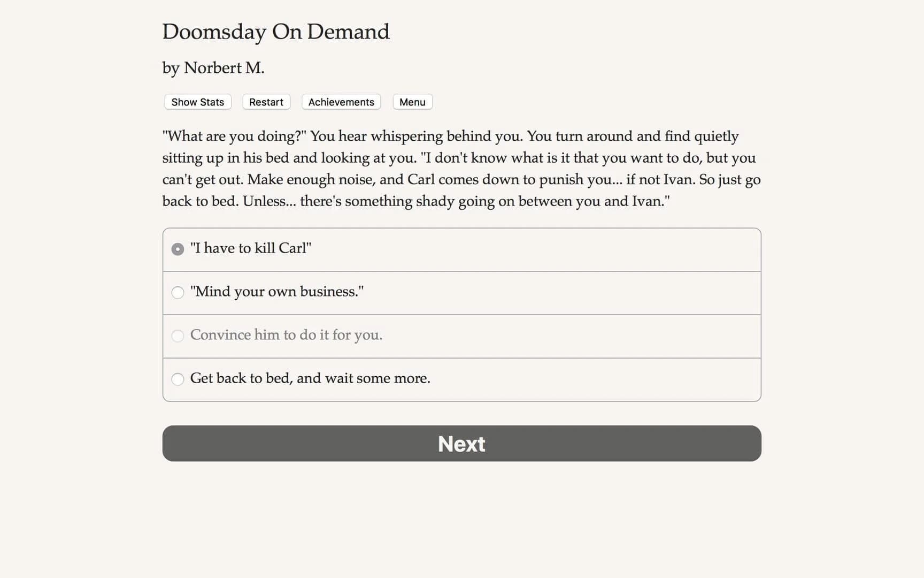
Task: Toggle the radio button beside "I have to kill Carl"
Action: (x=178, y=249)
